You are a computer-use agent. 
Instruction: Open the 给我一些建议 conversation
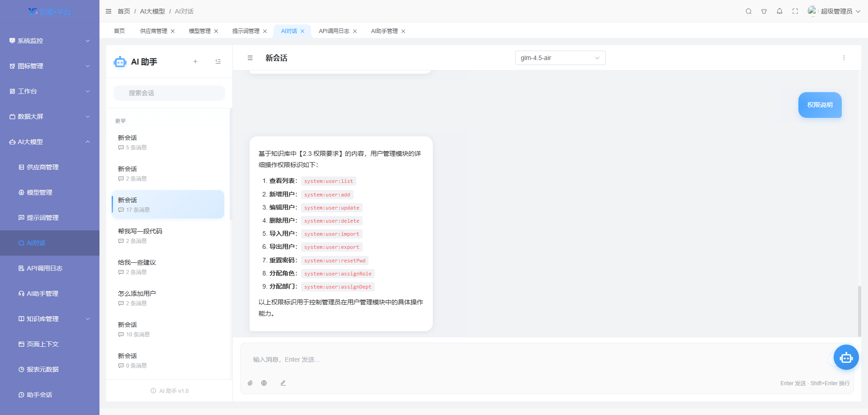(168, 267)
